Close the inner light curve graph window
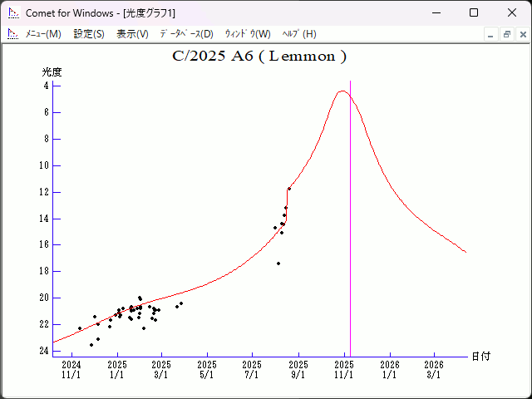532x399 pixels. (x=521, y=34)
